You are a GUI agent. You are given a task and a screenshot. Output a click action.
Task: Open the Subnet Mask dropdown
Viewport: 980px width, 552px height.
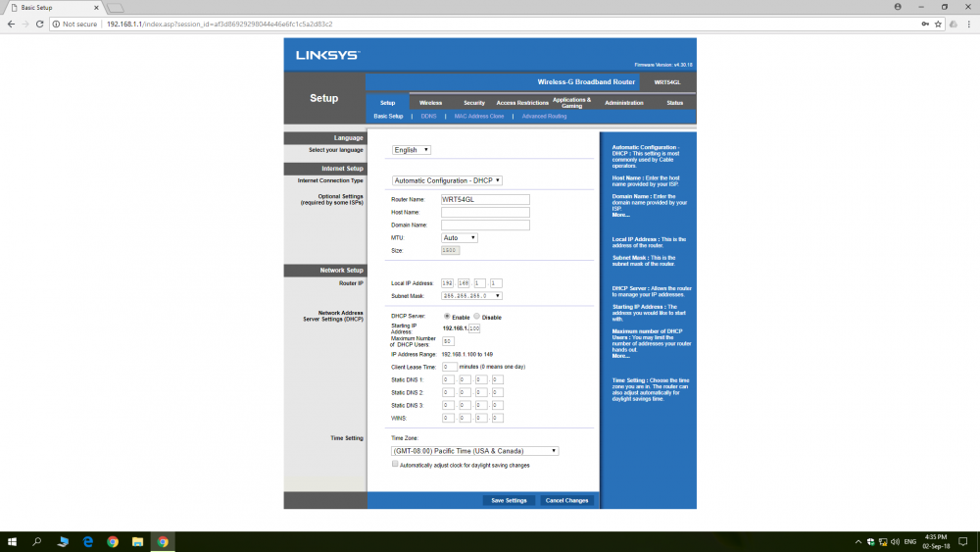472,296
